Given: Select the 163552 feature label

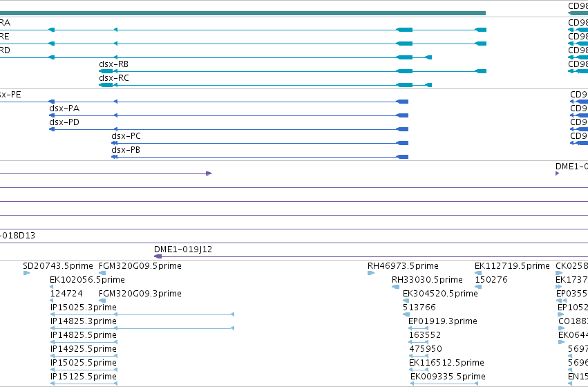Looking at the screenshot, I should [425, 335].
